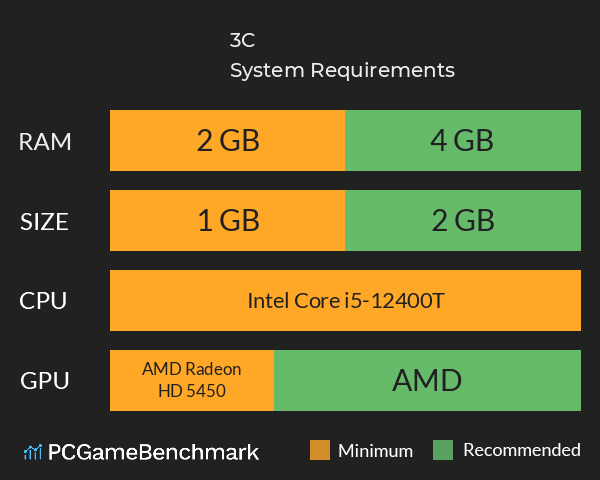600x480 pixels.
Task: Click the green Recommended legend swatch
Action: point(443,450)
